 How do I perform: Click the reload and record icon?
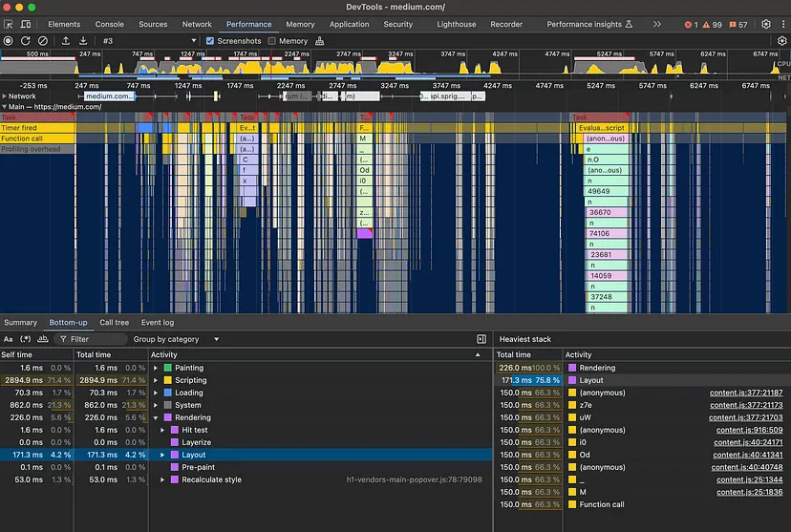tap(26, 41)
